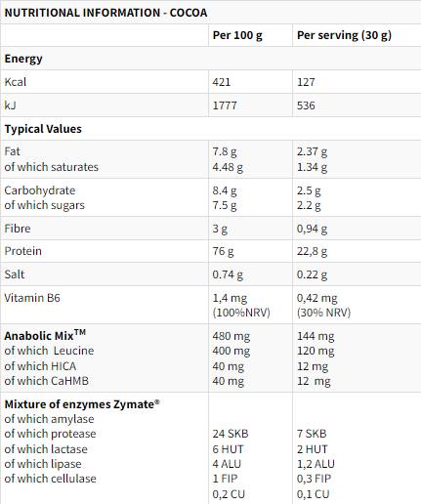Click the Energy section label
This screenshot has width=421, height=504.
23,59
